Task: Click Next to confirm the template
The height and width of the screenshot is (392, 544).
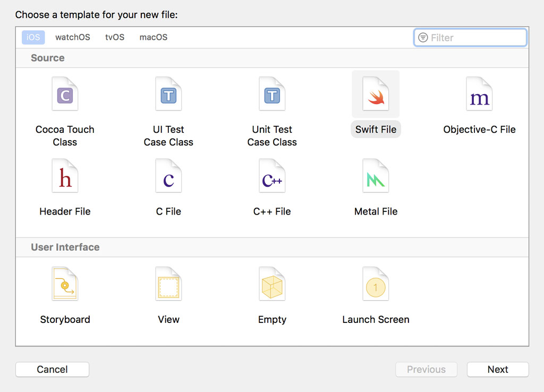Action: point(497,369)
